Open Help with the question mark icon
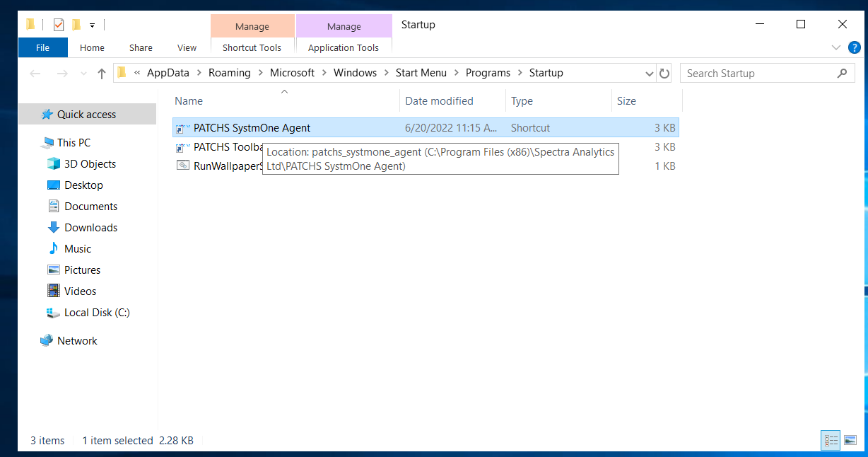This screenshot has height=457, width=868. coord(855,48)
